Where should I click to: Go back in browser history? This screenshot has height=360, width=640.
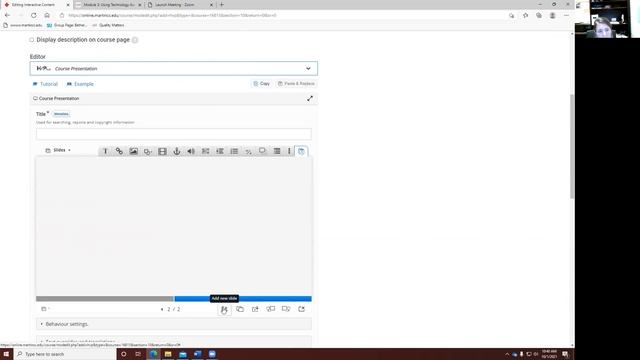click(x=7, y=16)
